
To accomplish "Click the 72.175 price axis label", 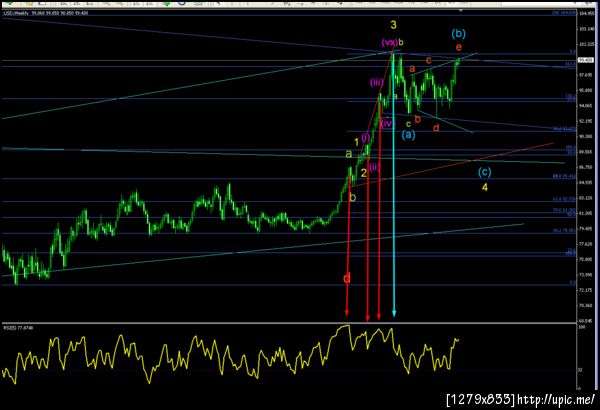I will click(586, 290).
